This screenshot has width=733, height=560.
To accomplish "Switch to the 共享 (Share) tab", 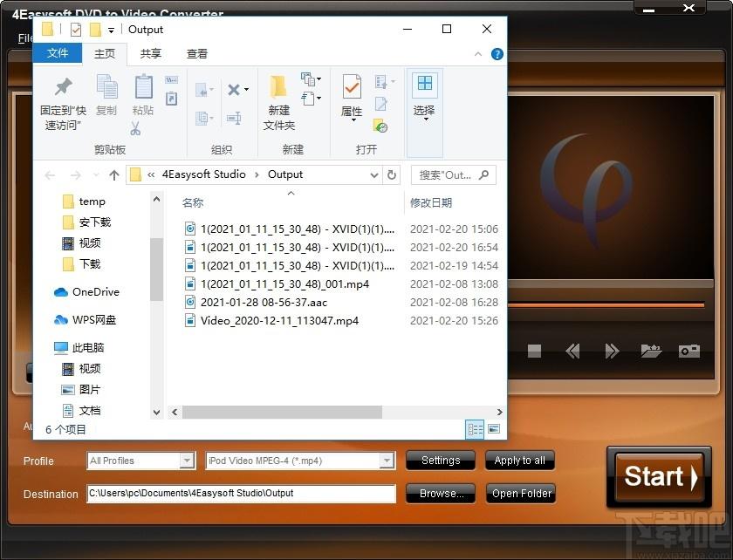I will click(150, 54).
